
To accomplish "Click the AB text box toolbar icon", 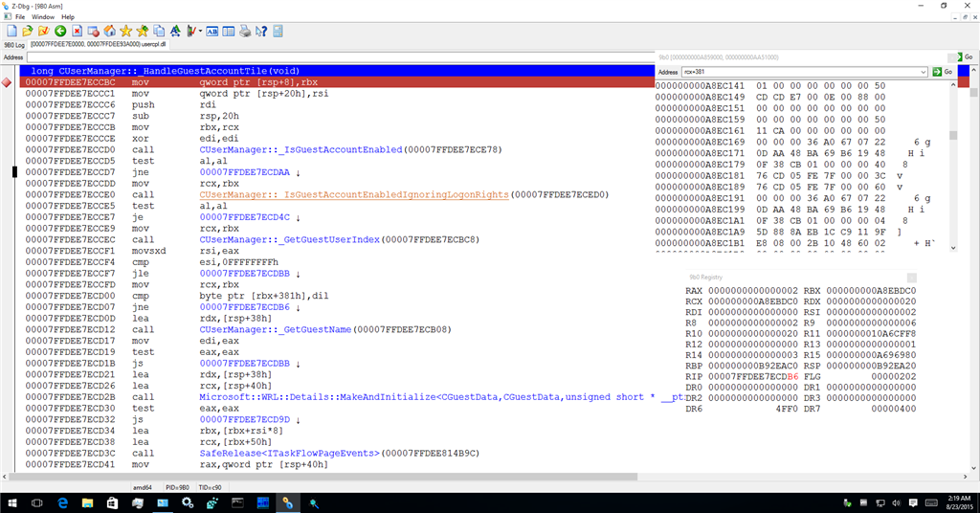I will click(212, 31).
